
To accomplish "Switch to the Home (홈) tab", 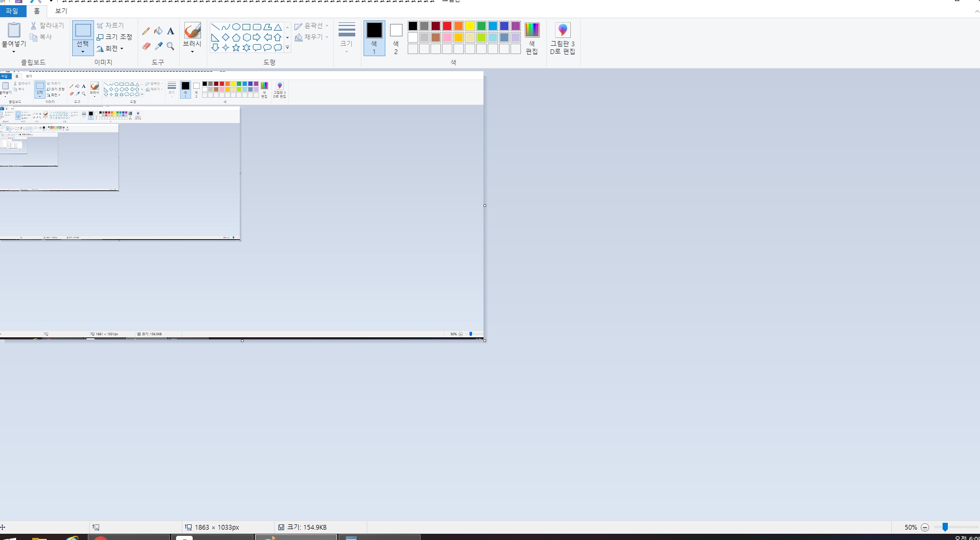I will 37,11.
